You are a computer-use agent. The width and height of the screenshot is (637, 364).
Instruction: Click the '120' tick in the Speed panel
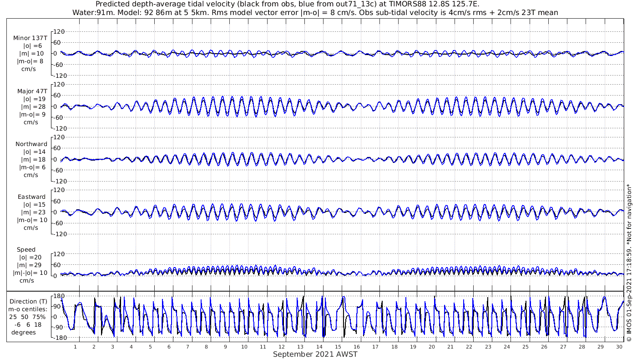pos(60,254)
